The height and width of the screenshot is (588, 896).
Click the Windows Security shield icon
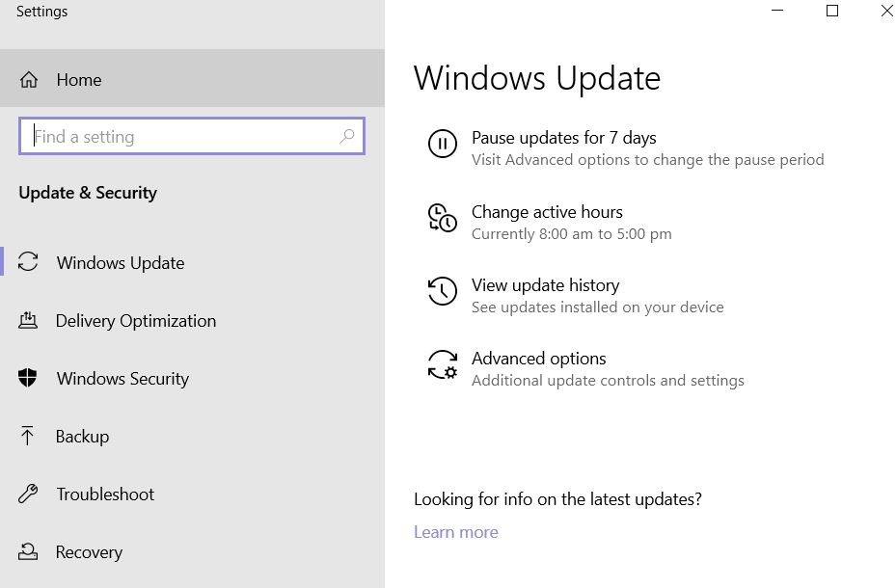click(x=27, y=378)
